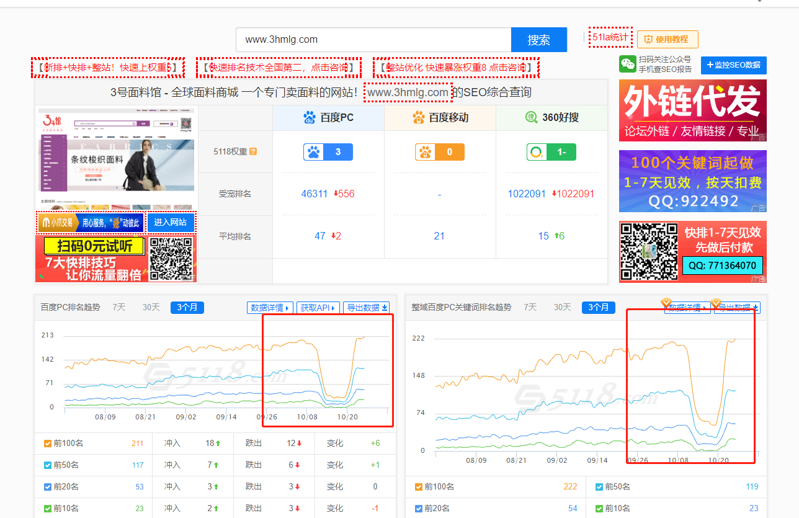Open the 整站优化 快速暴涨权重8 promo link

coord(456,67)
